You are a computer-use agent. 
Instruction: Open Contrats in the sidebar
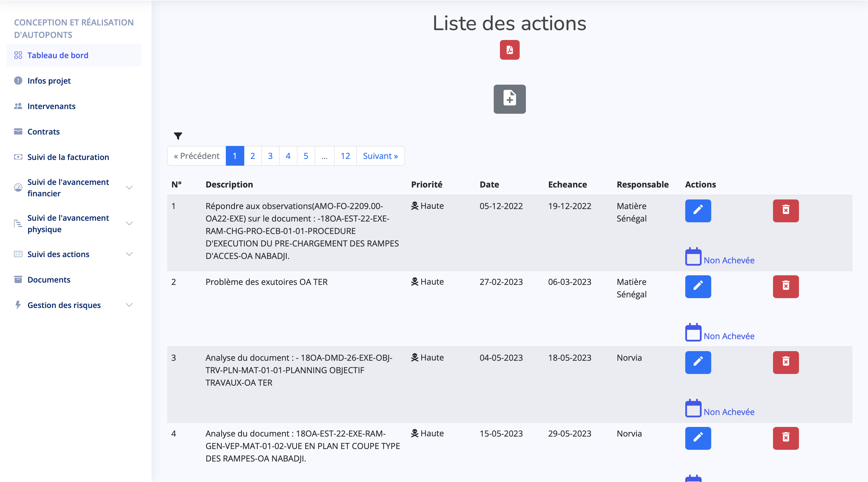(x=73, y=131)
